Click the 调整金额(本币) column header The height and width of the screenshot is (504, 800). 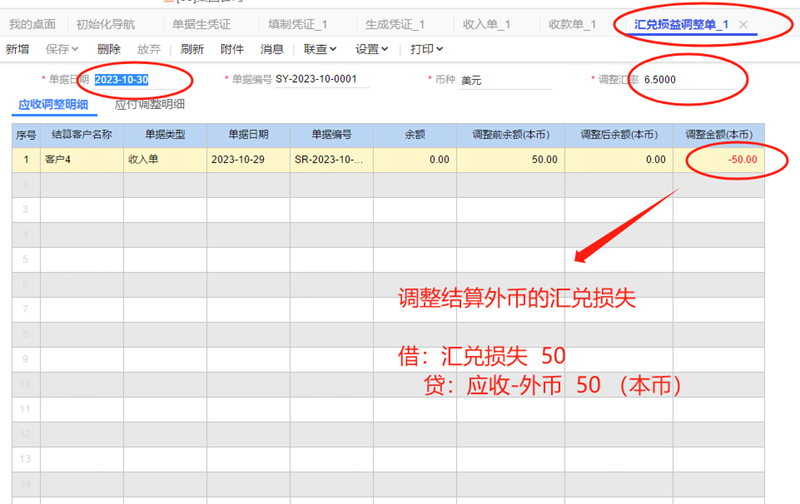point(718,135)
